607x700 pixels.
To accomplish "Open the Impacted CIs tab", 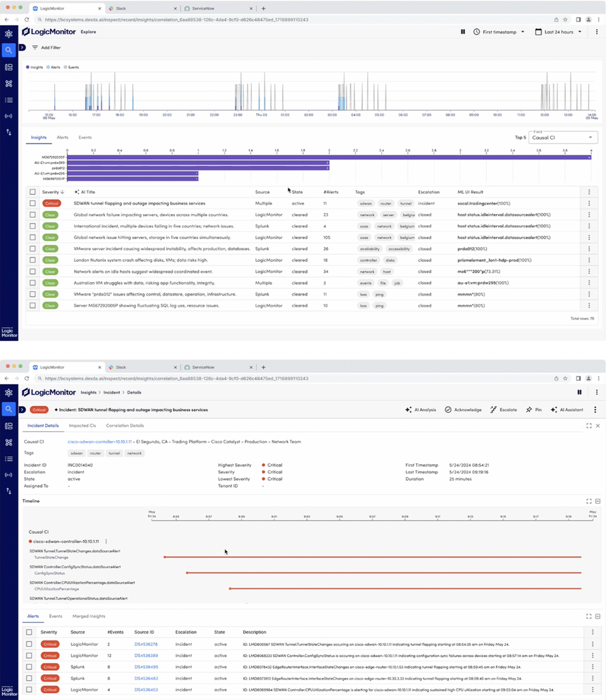I will [82, 426].
